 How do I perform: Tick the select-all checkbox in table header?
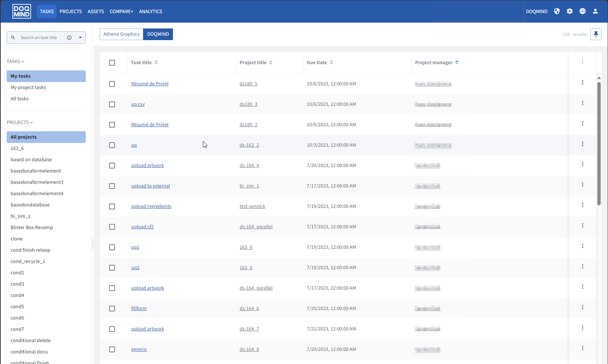tap(112, 63)
